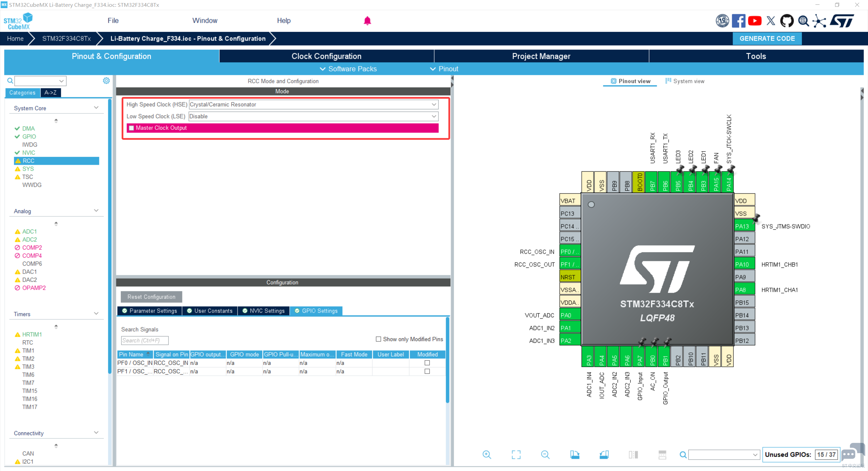Check Show only Modified Pins

click(378, 339)
